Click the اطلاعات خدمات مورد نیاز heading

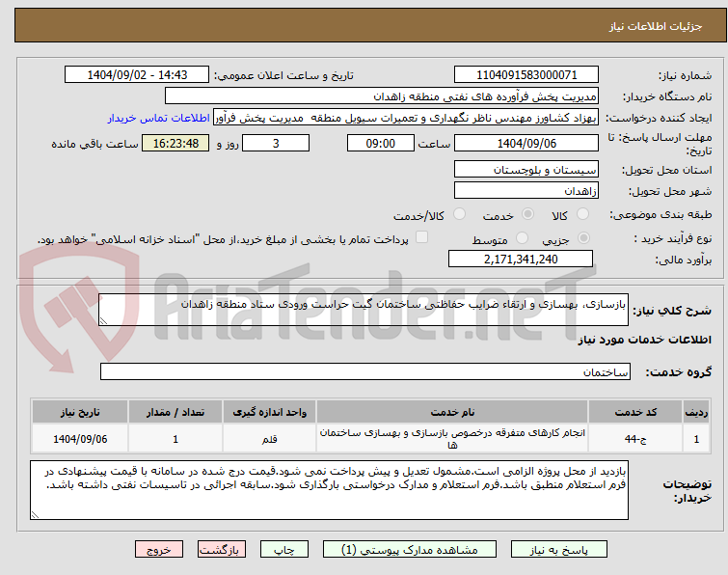644,340
